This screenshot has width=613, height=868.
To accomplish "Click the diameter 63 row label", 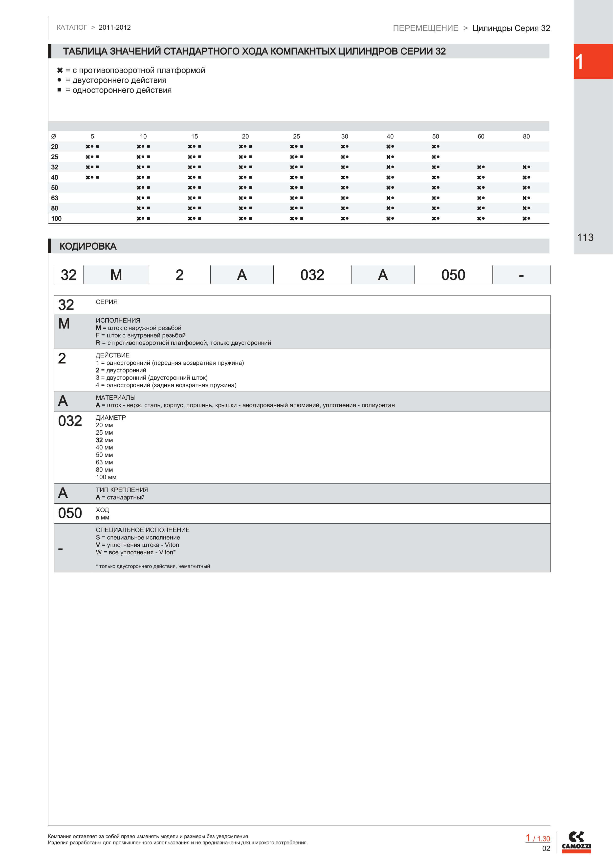I will (x=55, y=198).
